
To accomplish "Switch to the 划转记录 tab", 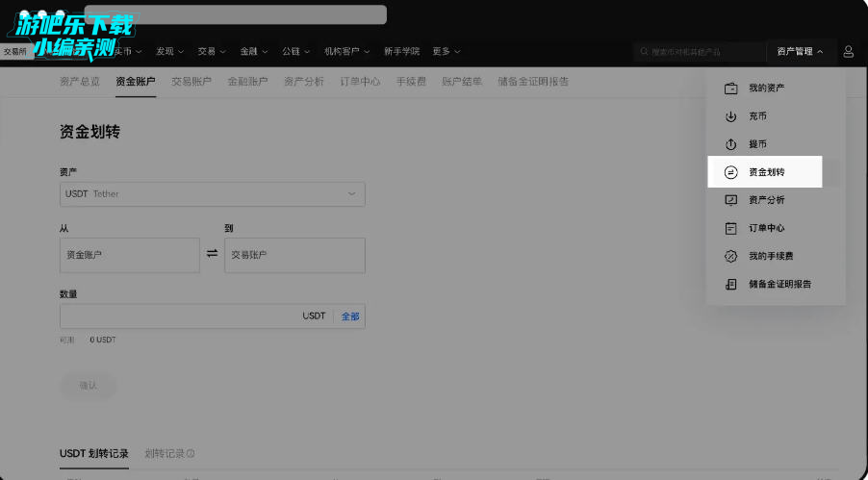I will (x=165, y=454).
